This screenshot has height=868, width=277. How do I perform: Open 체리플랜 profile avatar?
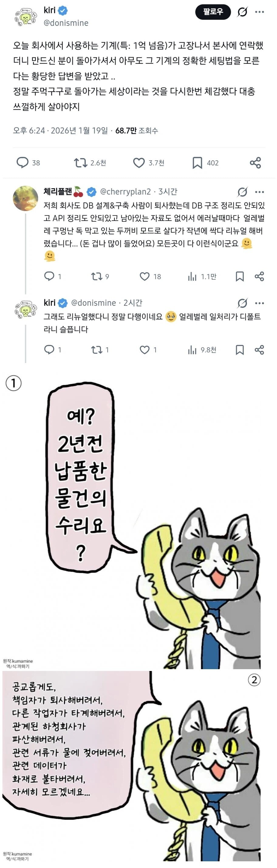pos(25,199)
